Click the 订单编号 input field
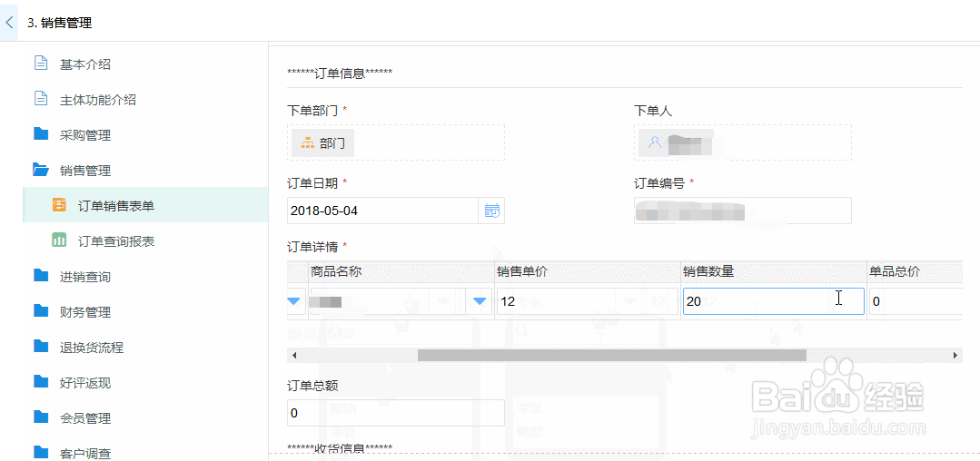The image size is (980, 461). 743,211
